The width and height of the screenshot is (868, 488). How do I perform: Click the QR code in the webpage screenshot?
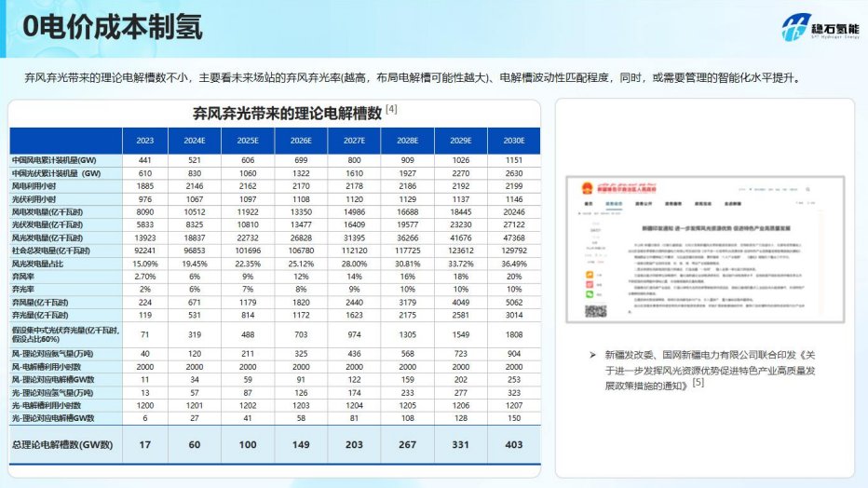click(596, 311)
